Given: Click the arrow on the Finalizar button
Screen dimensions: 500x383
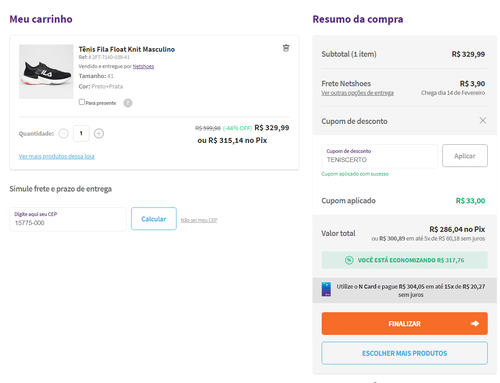Looking at the screenshot, I should pyautogui.click(x=475, y=323).
